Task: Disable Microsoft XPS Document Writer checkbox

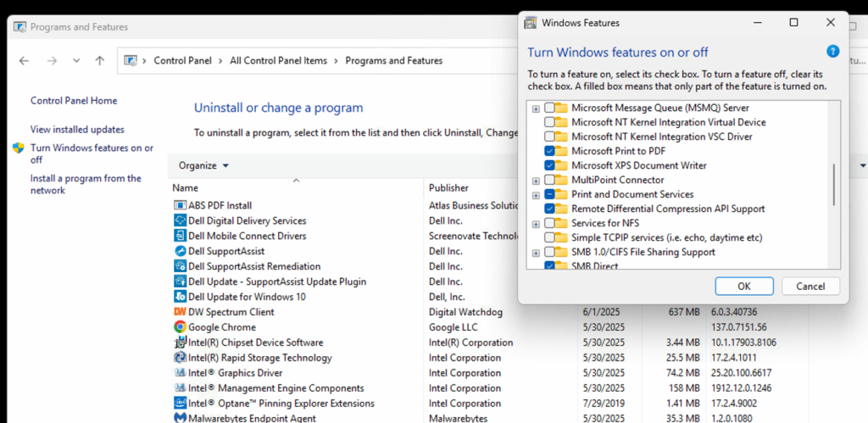Action: 550,165
